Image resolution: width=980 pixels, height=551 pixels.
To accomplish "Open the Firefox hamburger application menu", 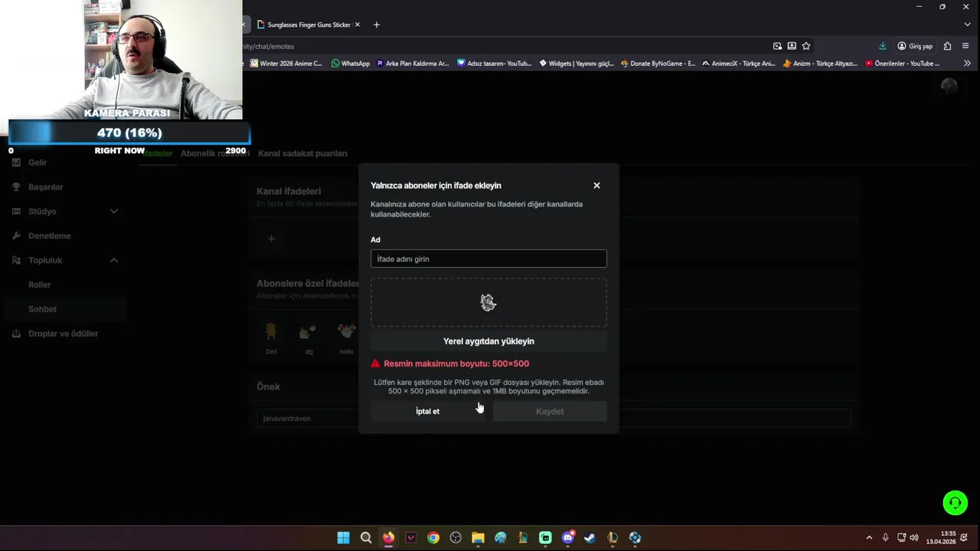I will 967,46.
